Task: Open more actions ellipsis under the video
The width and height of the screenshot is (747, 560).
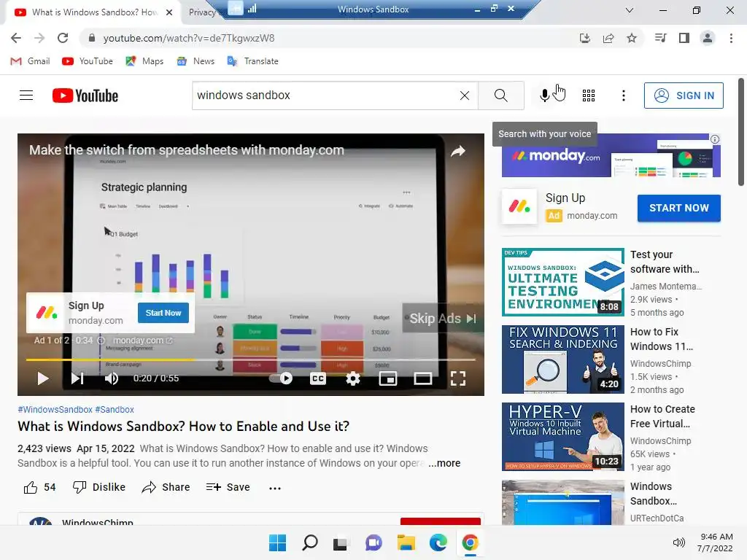Action: pos(275,488)
